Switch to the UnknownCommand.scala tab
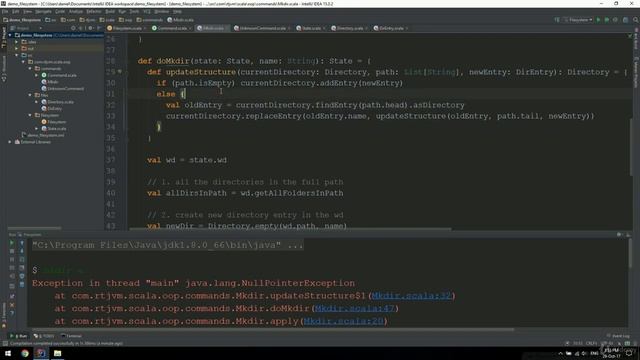640x360 pixels. [x=262, y=28]
